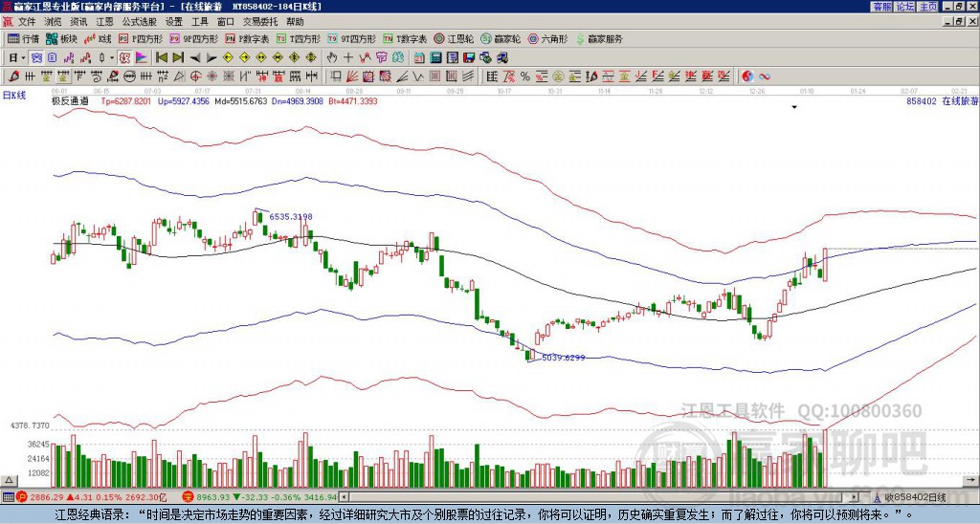
Task: Click the yin-yang tool icon
Action: [x=747, y=76]
